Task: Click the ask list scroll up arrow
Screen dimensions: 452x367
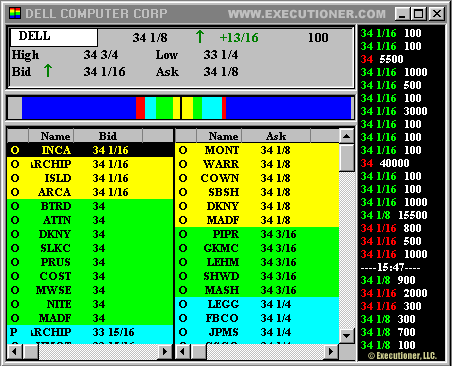Action: click(x=347, y=136)
